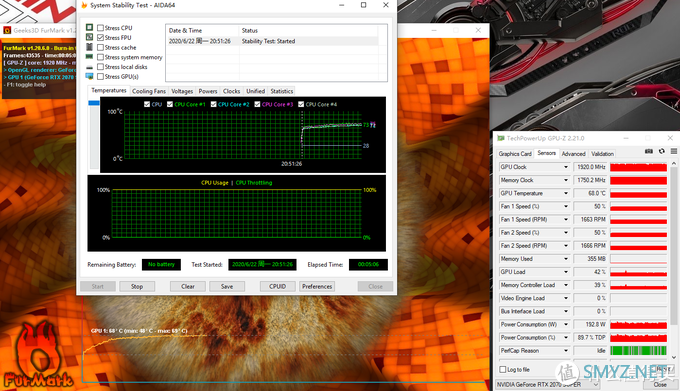Open Memory Clock sensor dropdown
The width and height of the screenshot is (680, 391).
point(566,180)
